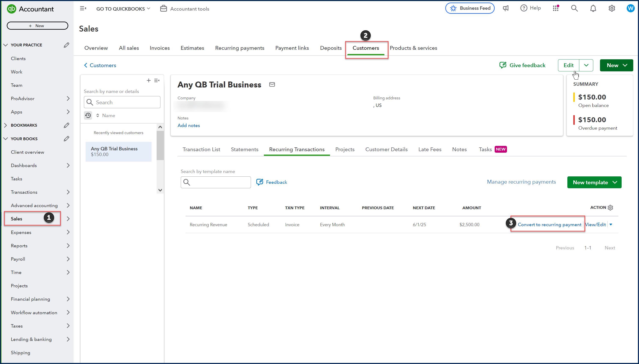639x364 pixels.
Task: Toggle sort order on the Name column
Action: coord(97,115)
